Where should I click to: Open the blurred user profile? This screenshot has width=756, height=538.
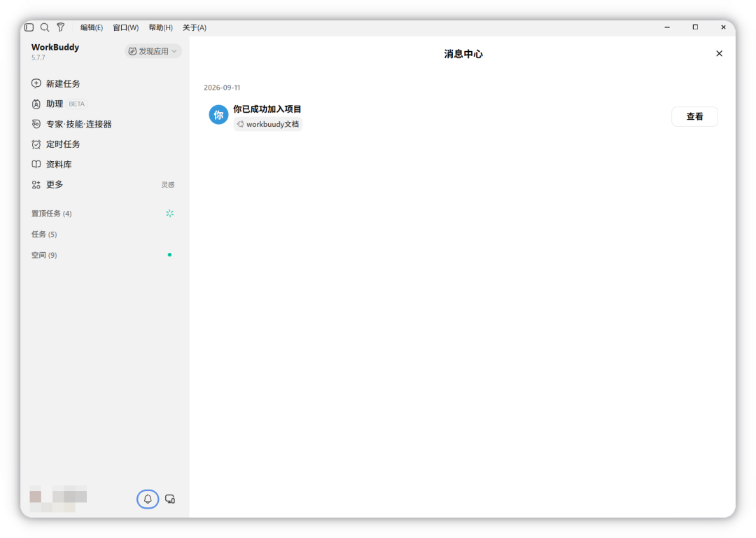coord(58,499)
